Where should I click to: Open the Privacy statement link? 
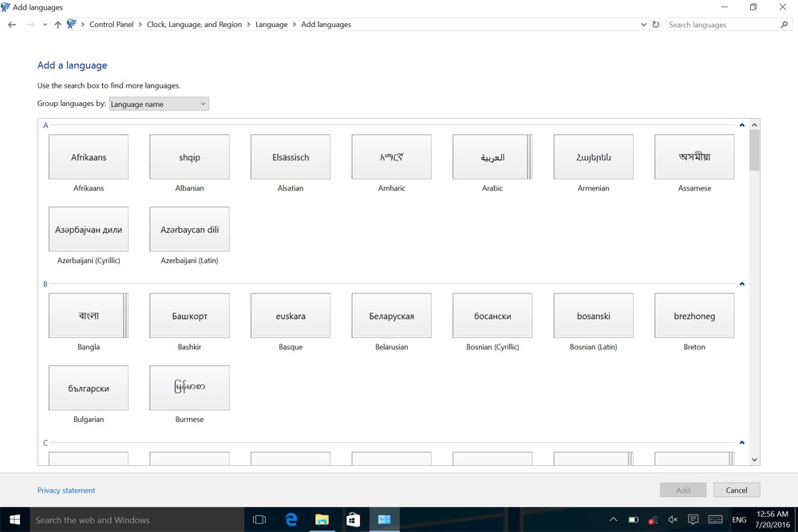click(66, 491)
